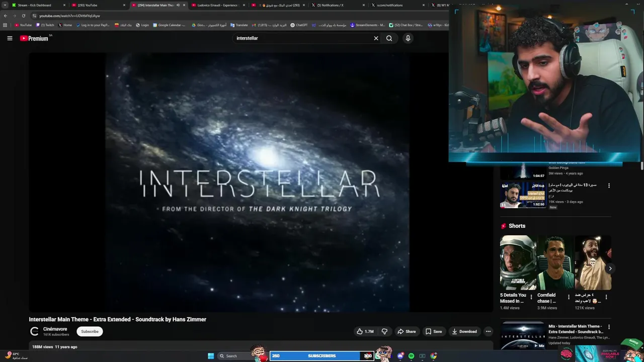Viewport: 644px width, 362px height.
Task: Open Chrome from the taskbar
Action: [434, 356]
